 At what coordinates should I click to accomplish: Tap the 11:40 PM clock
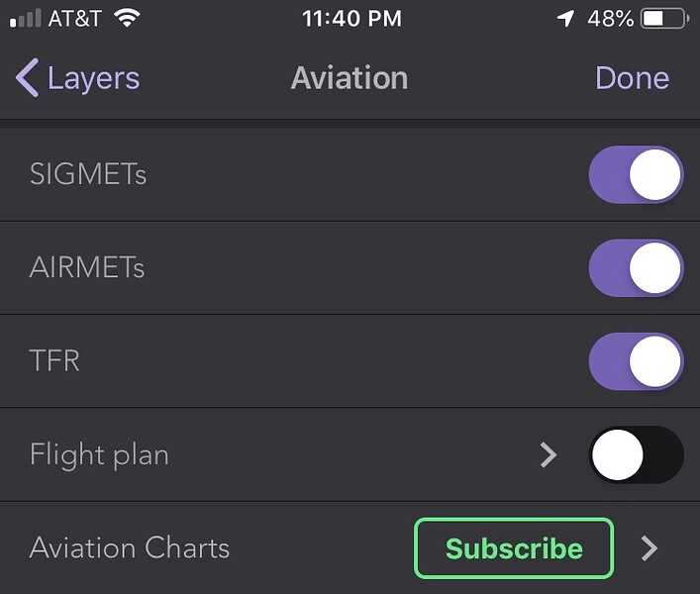point(350,19)
